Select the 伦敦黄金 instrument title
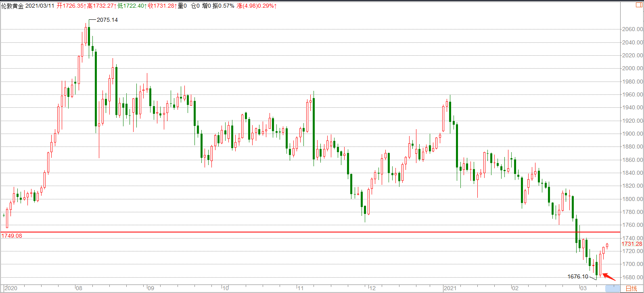The height and width of the screenshot is (293, 644). (13, 6)
